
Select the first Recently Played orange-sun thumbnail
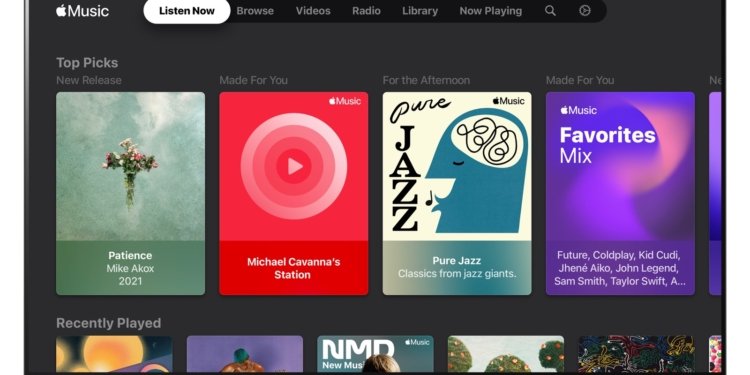114,354
